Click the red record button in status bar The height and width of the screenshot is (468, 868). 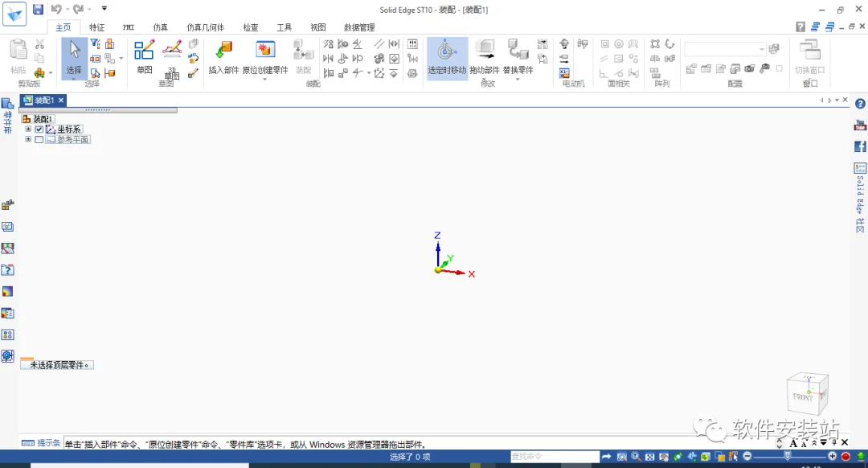point(845,457)
